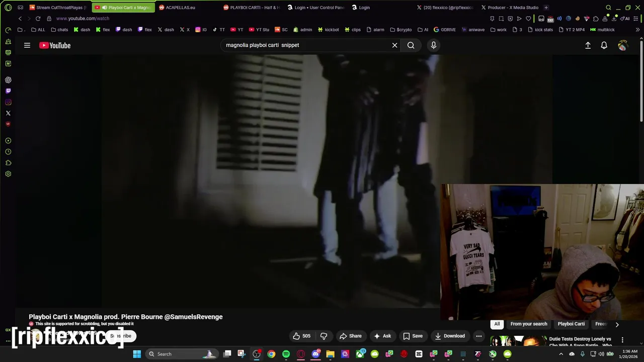Open the kick stats bookmark
The height and width of the screenshot is (362, 644).
click(x=540, y=30)
